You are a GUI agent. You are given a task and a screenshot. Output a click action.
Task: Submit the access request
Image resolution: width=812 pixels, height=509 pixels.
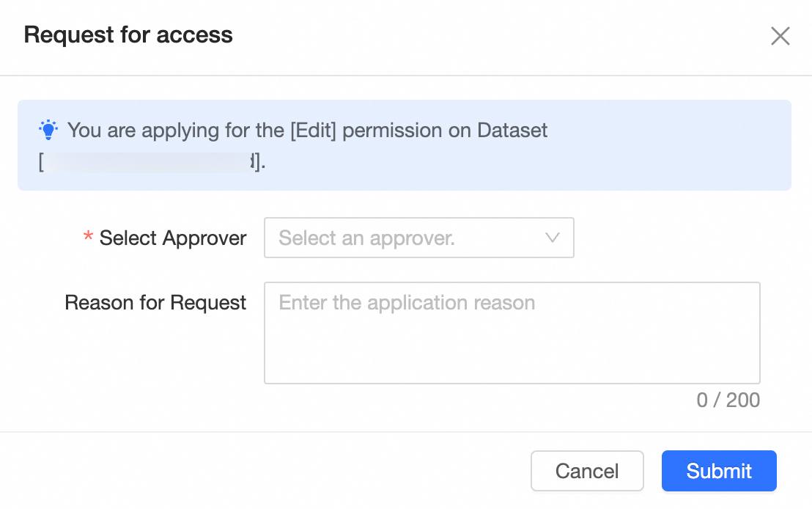point(718,471)
